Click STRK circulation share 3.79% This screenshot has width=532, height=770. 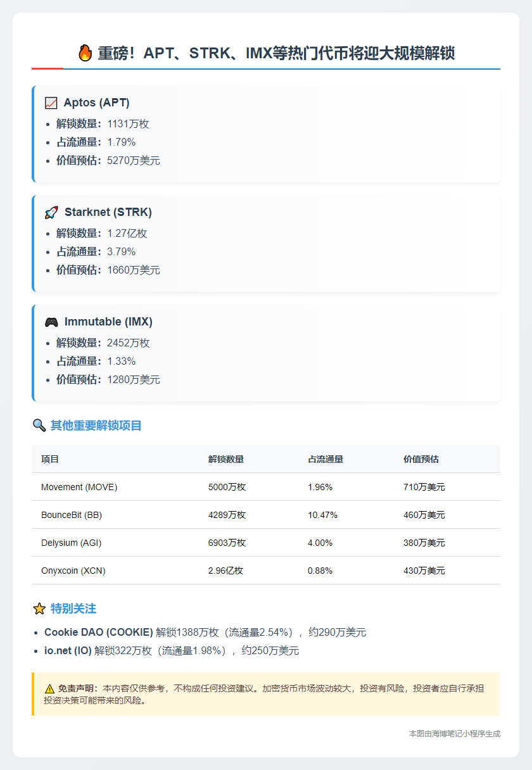(x=122, y=252)
